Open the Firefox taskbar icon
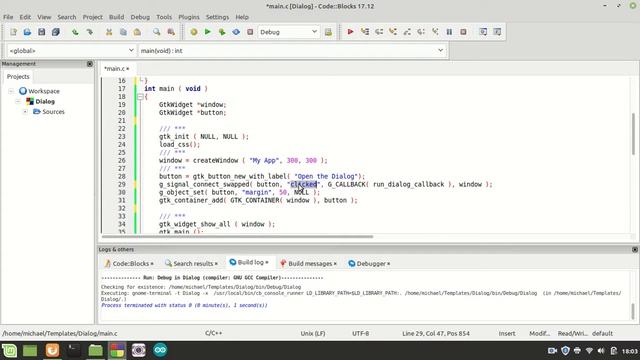Screen dimensions: 640x360 click(x=52, y=350)
